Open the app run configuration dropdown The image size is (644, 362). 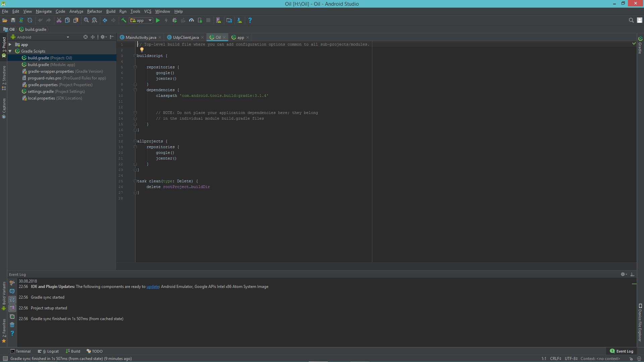click(x=141, y=20)
